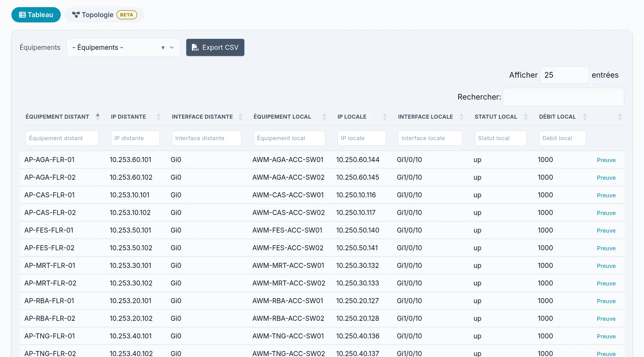
Task: Click the IP locale filter field
Action: point(362,138)
